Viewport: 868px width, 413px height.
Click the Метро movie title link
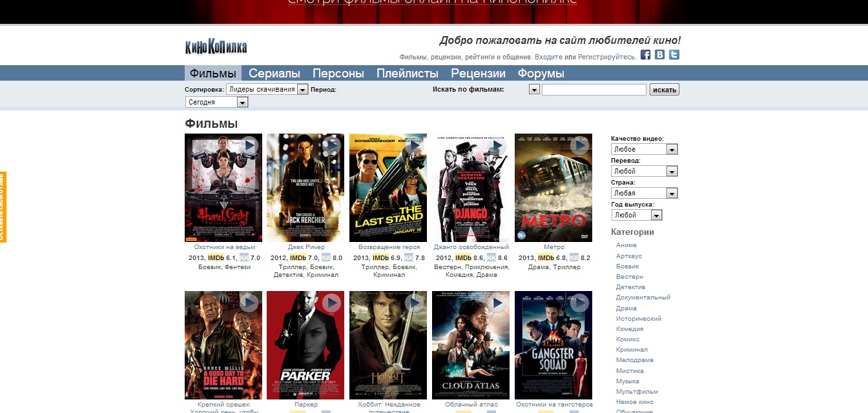pos(554,247)
